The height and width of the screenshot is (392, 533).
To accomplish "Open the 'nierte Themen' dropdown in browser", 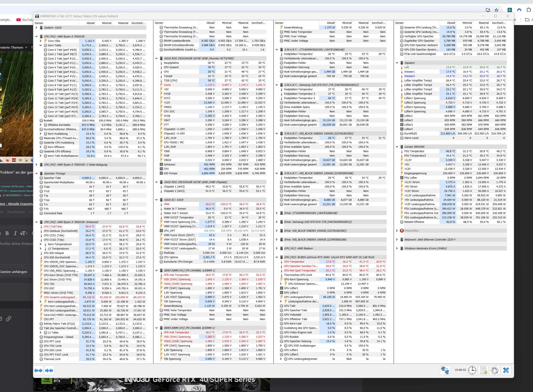I will pyautogui.click(x=14, y=48).
